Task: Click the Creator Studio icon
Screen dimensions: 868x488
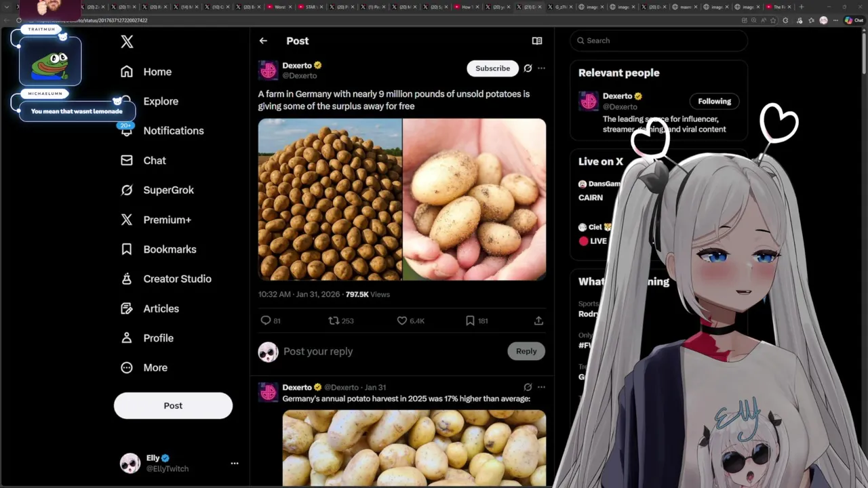Action: click(x=127, y=279)
